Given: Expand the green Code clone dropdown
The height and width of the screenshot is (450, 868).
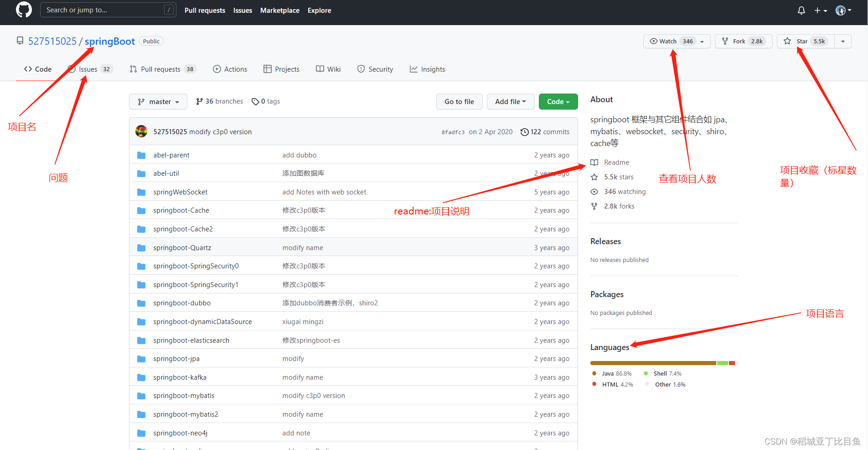Looking at the screenshot, I should (x=558, y=102).
